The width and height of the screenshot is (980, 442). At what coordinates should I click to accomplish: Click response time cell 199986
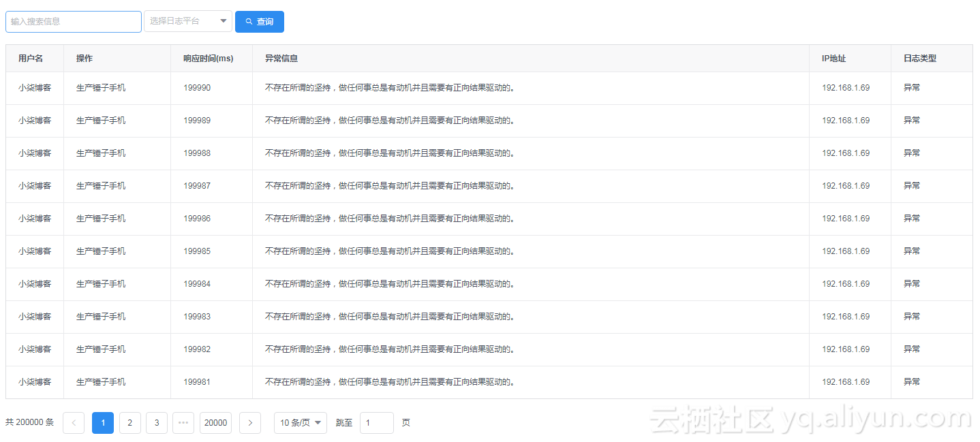pos(197,219)
